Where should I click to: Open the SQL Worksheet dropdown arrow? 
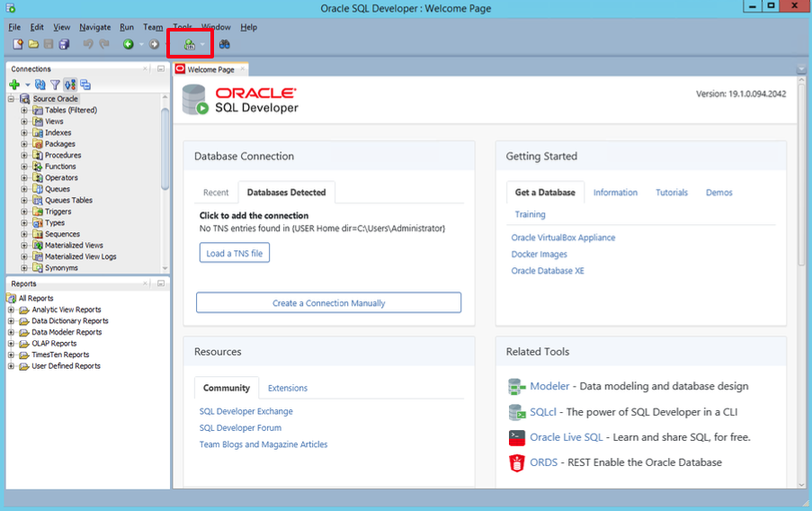(202, 45)
